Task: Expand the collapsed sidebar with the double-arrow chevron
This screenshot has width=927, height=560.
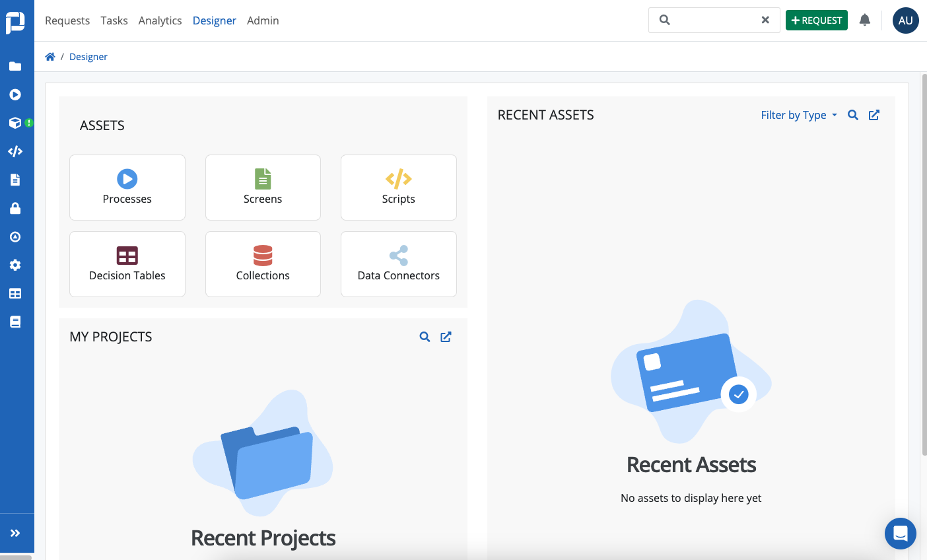Action: (x=17, y=532)
